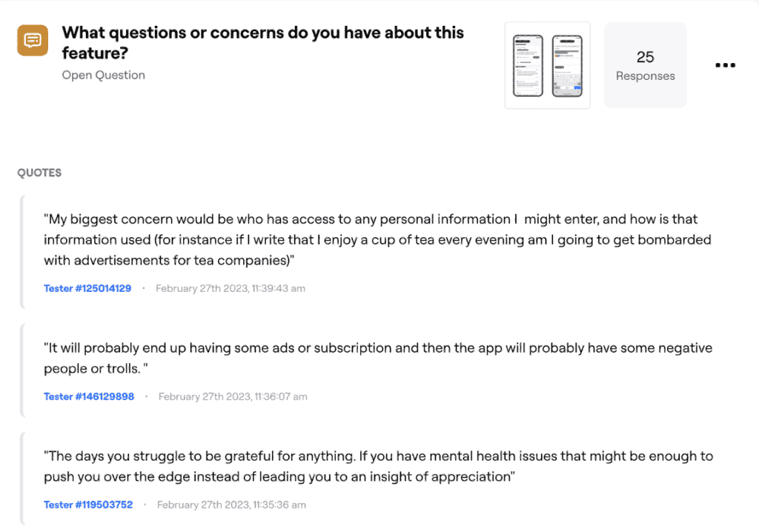759x532 pixels.
Task: Click the speech bubble symbol inside the orange badge
Action: click(31, 40)
